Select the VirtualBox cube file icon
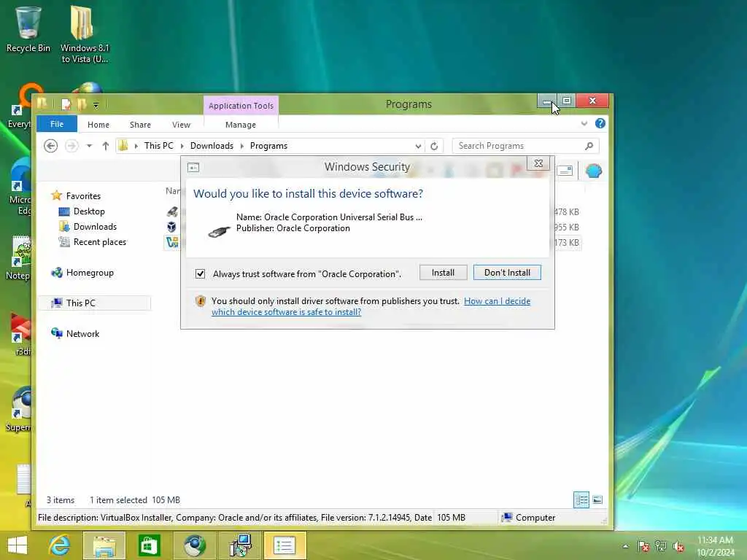 point(171,227)
